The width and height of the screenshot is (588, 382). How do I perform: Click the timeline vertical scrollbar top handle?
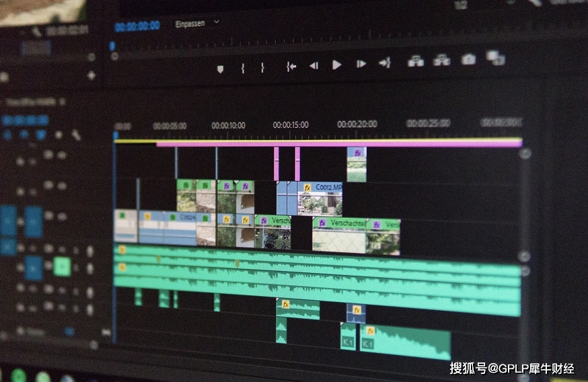coord(525,153)
